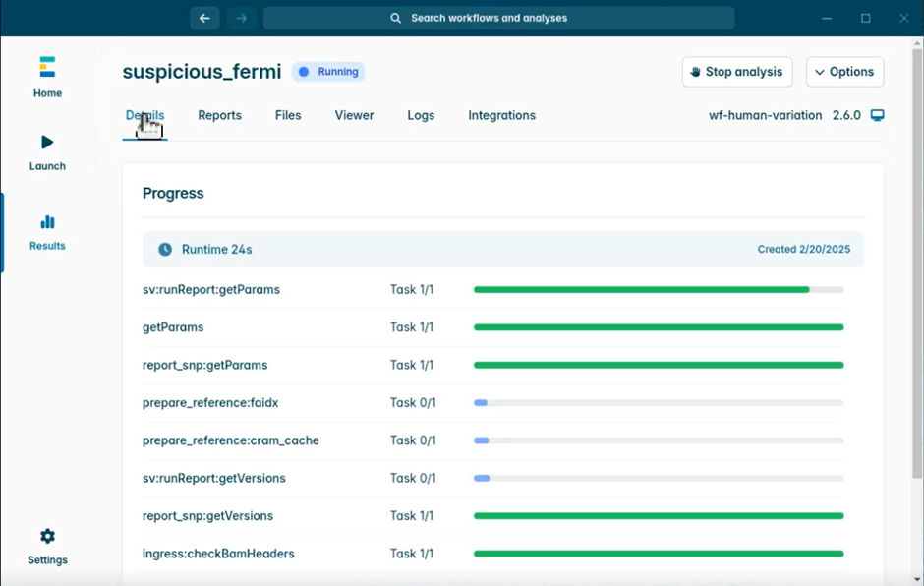Viewport: 924px width, 586px height.
Task: Click the Runtime 24s text
Action: tap(217, 250)
